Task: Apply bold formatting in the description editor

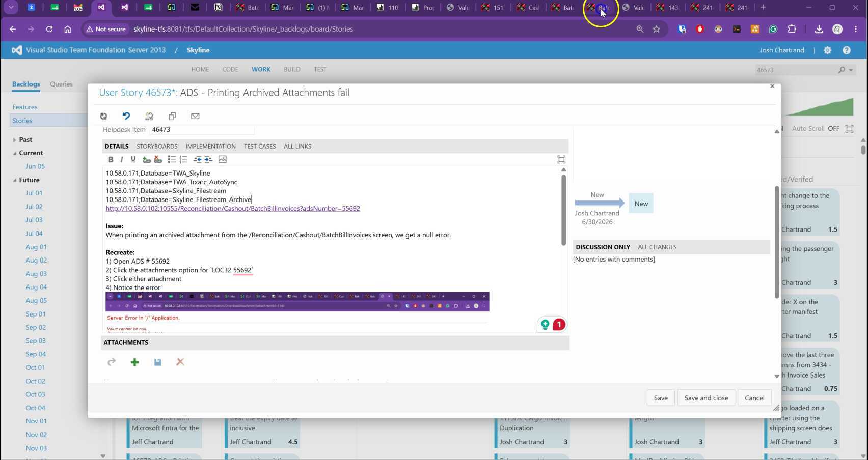Action: coord(111,159)
